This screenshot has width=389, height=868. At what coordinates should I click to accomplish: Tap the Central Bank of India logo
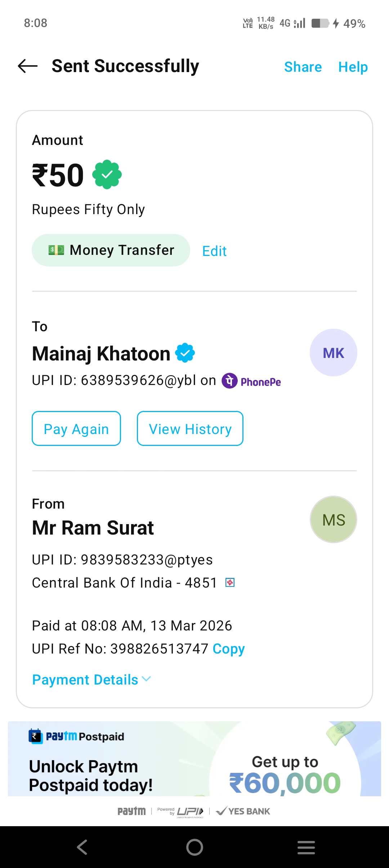[230, 583]
